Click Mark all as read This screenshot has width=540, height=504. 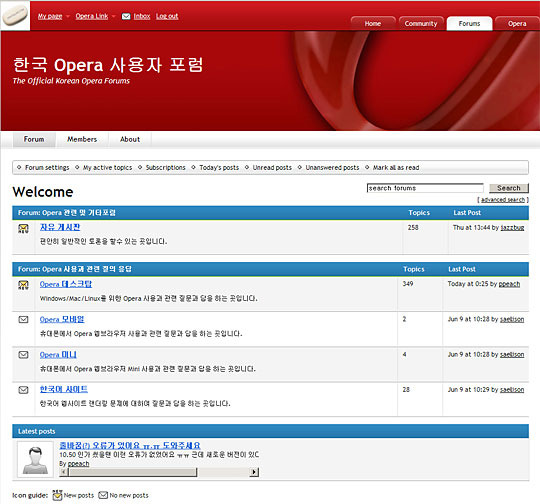pyautogui.click(x=396, y=167)
